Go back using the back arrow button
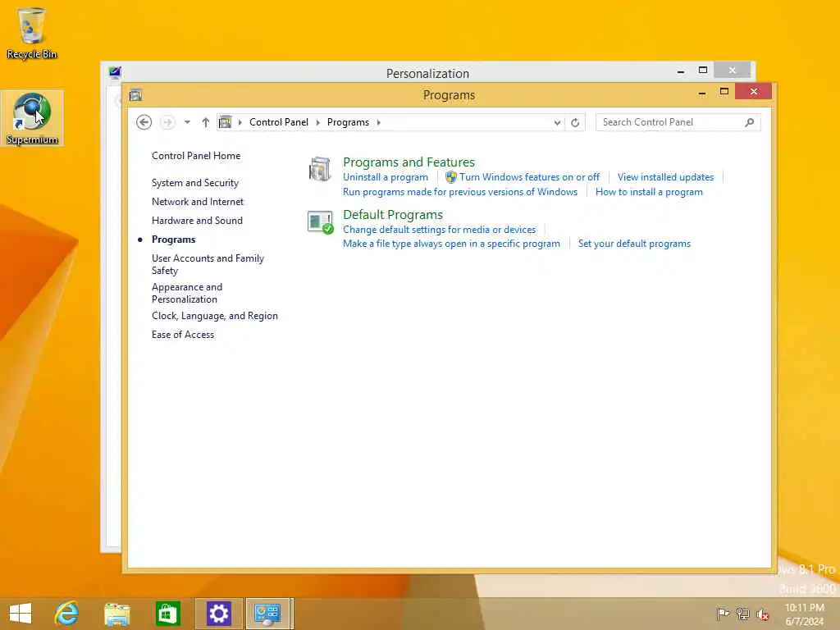The width and height of the screenshot is (840, 630). click(x=144, y=122)
